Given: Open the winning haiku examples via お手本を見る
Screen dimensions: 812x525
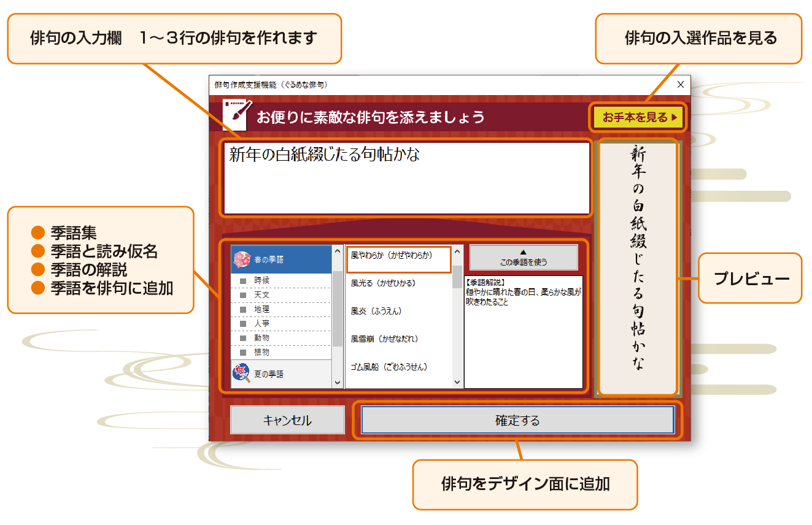Looking at the screenshot, I should coord(639,117).
